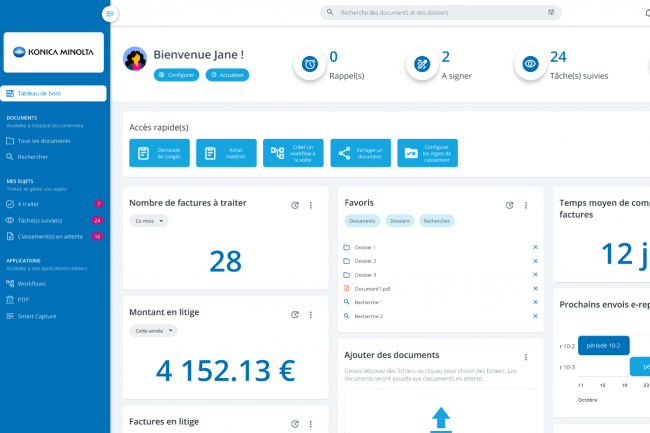Click the Konica Minolta logo
The height and width of the screenshot is (433, 650).
pos(53,52)
